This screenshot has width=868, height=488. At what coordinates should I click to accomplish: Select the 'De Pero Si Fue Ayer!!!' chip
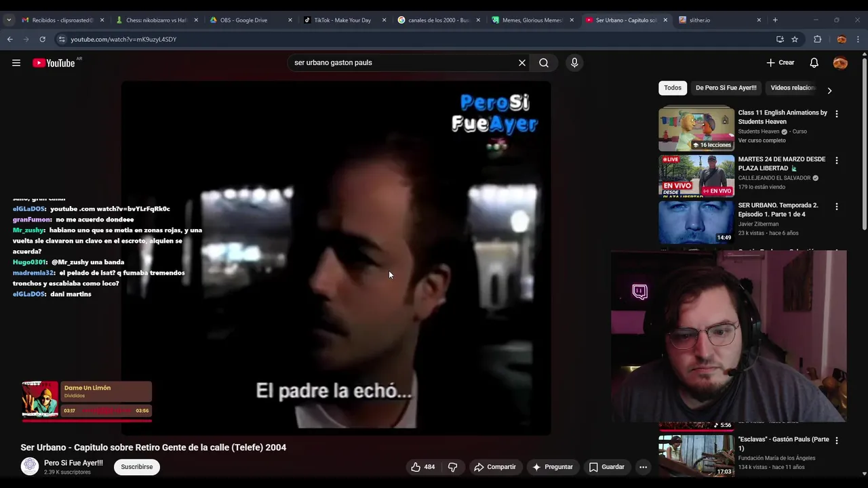[726, 87]
